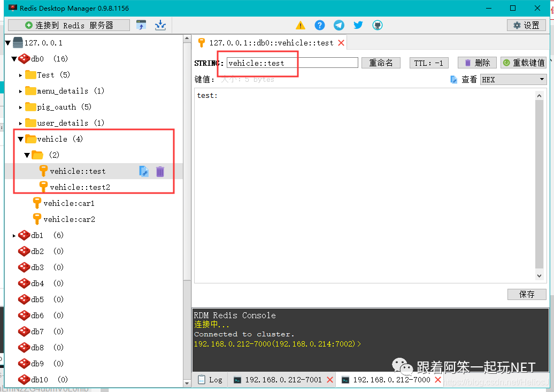Click the key name input field
Image resolution: width=554 pixels, height=392 pixels.
click(292, 63)
